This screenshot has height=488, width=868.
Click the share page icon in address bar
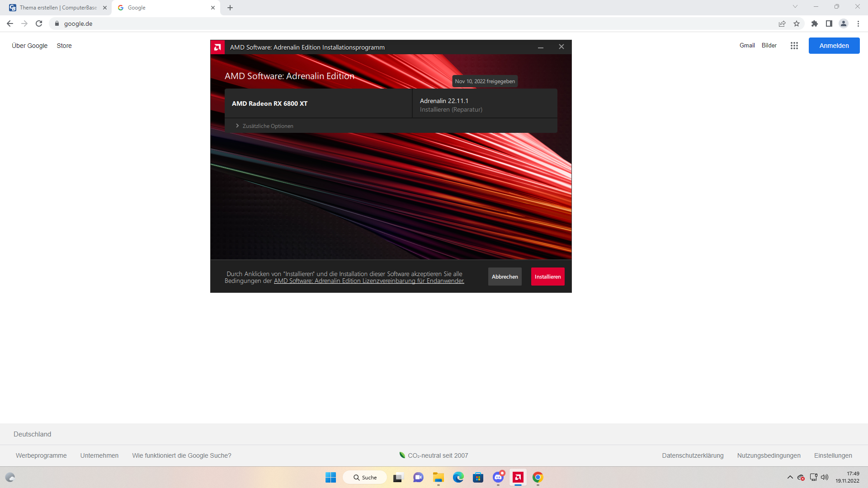pyautogui.click(x=782, y=23)
